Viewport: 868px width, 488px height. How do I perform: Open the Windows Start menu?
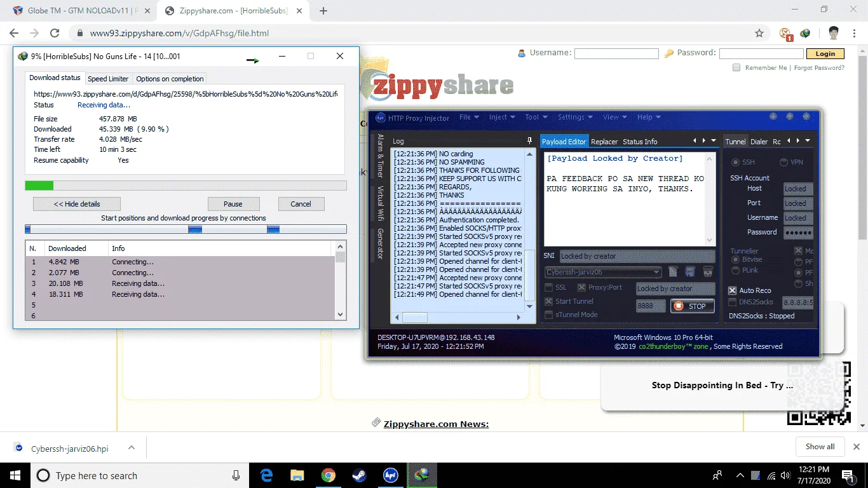(15, 475)
